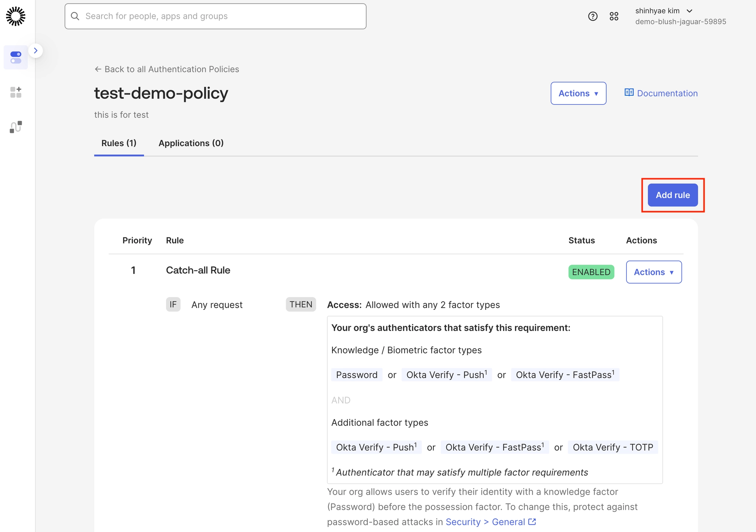Viewport: 756px width, 532px height.
Task: Click the ENABLED status badge
Action: click(x=591, y=272)
